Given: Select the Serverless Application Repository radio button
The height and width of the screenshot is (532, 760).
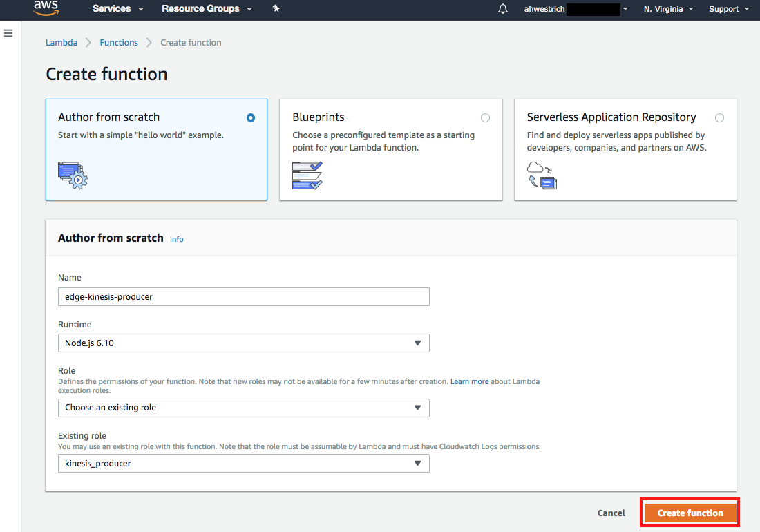Looking at the screenshot, I should point(720,117).
